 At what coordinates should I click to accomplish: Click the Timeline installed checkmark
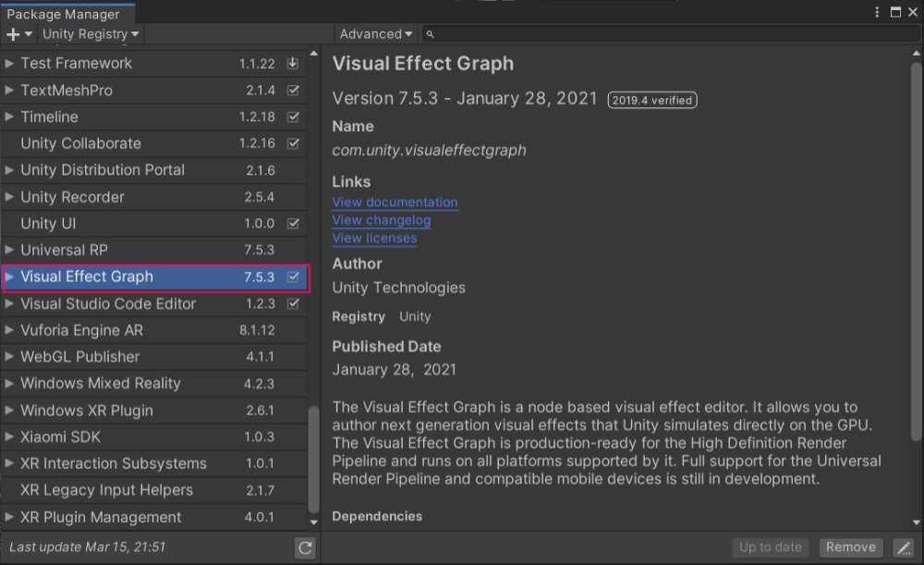(293, 117)
